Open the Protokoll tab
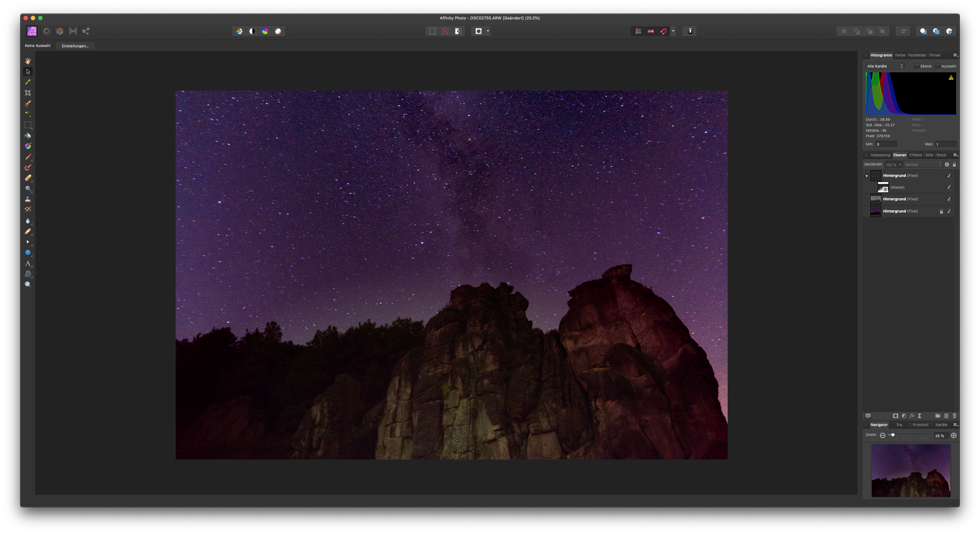 click(x=920, y=425)
